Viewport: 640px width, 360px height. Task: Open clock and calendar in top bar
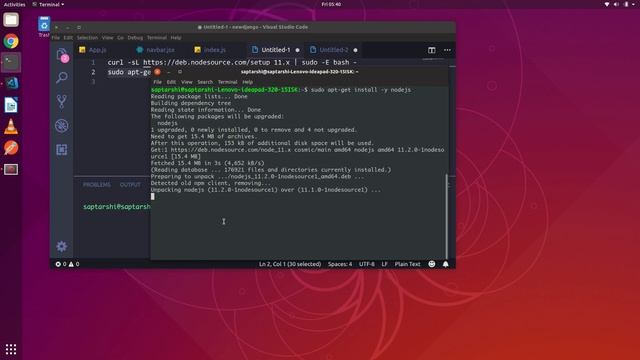pos(331,4)
